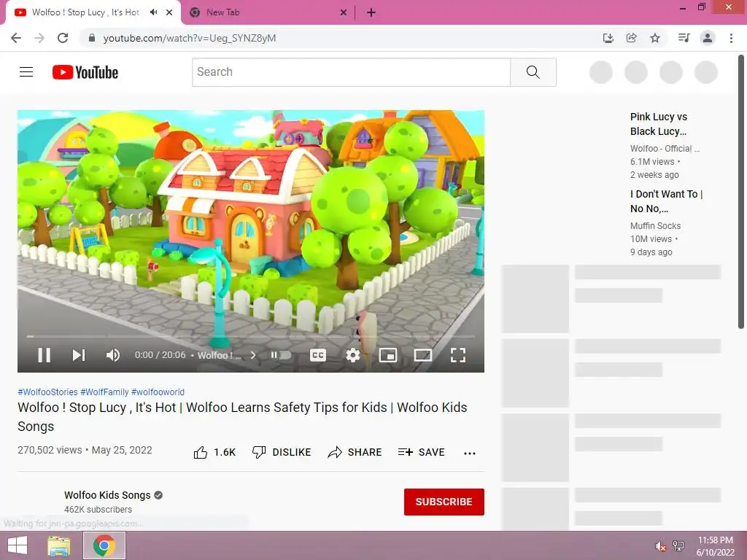Click the search magnifier button
Image resolution: width=747 pixels, height=560 pixels.
(x=533, y=72)
